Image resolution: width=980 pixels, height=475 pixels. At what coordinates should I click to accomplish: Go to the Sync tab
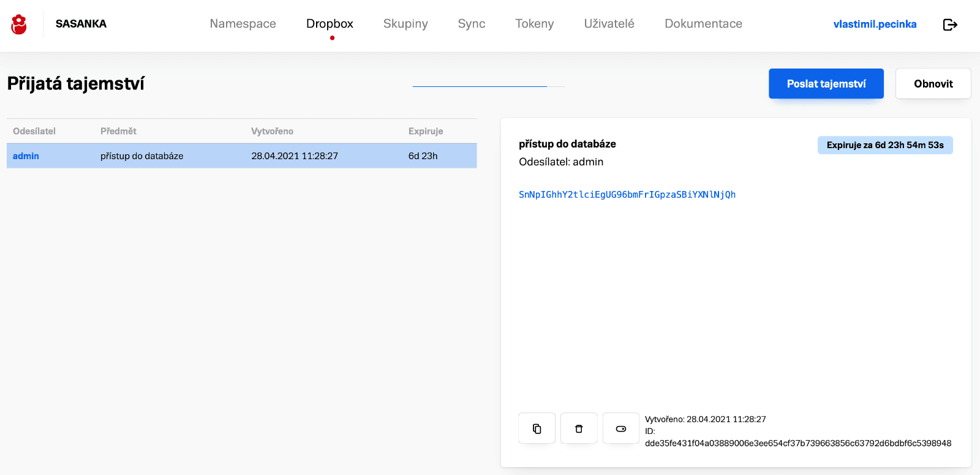[x=471, y=24]
